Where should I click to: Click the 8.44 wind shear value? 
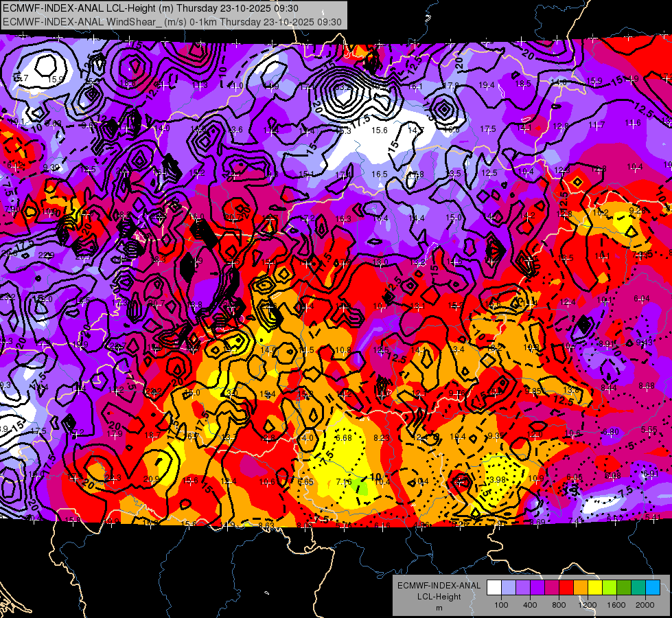tap(609, 388)
